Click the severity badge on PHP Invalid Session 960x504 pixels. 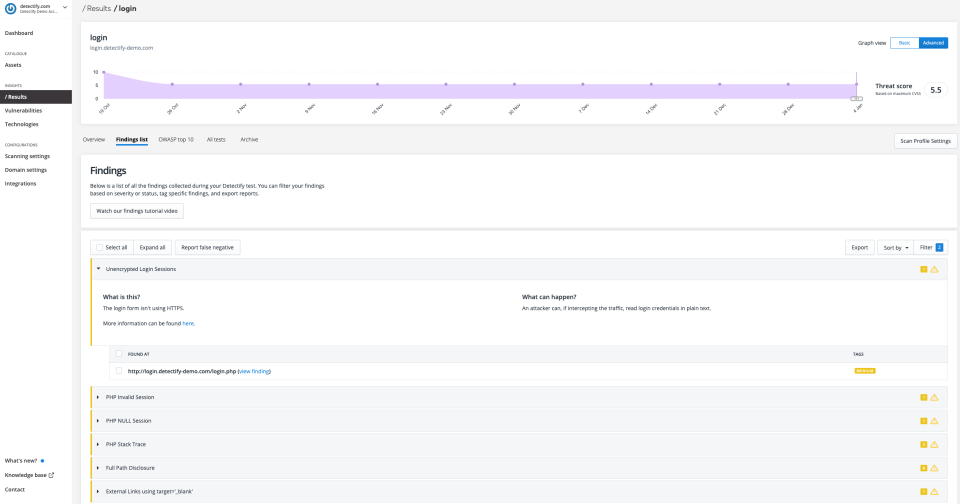[x=923, y=397]
